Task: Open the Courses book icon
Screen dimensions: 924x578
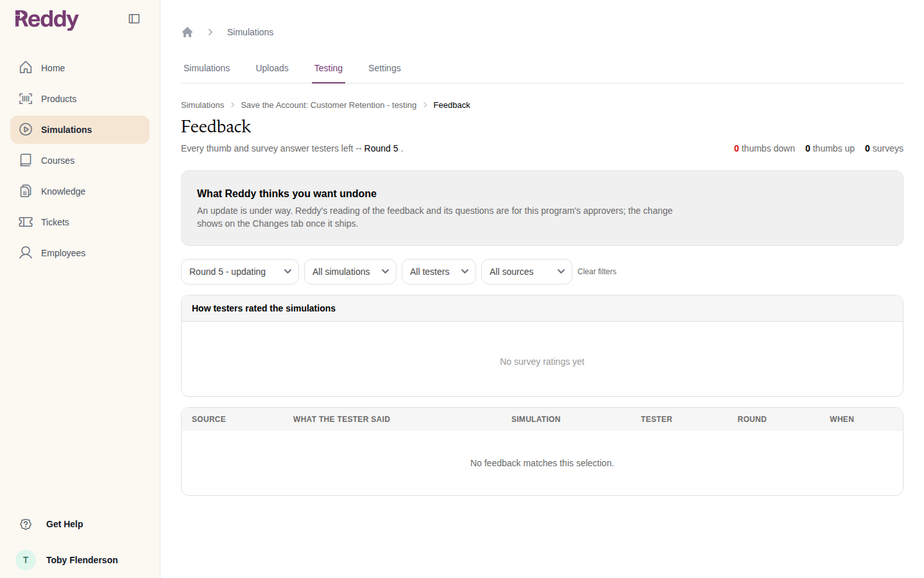Action: pos(26,160)
